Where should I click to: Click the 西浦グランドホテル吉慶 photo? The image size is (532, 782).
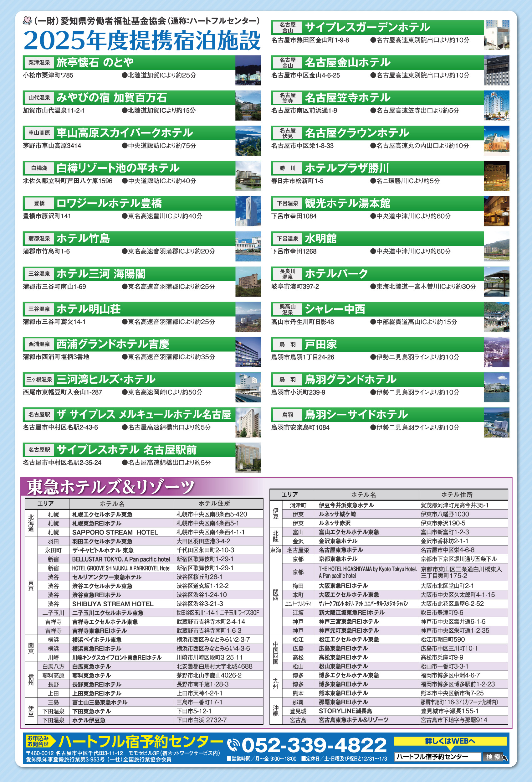click(248, 352)
